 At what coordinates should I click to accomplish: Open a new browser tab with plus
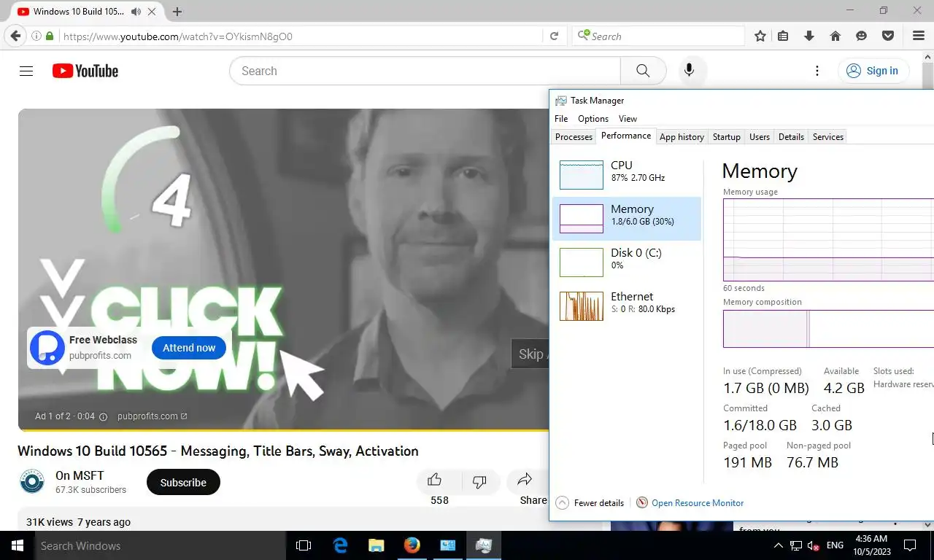(x=177, y=12)
